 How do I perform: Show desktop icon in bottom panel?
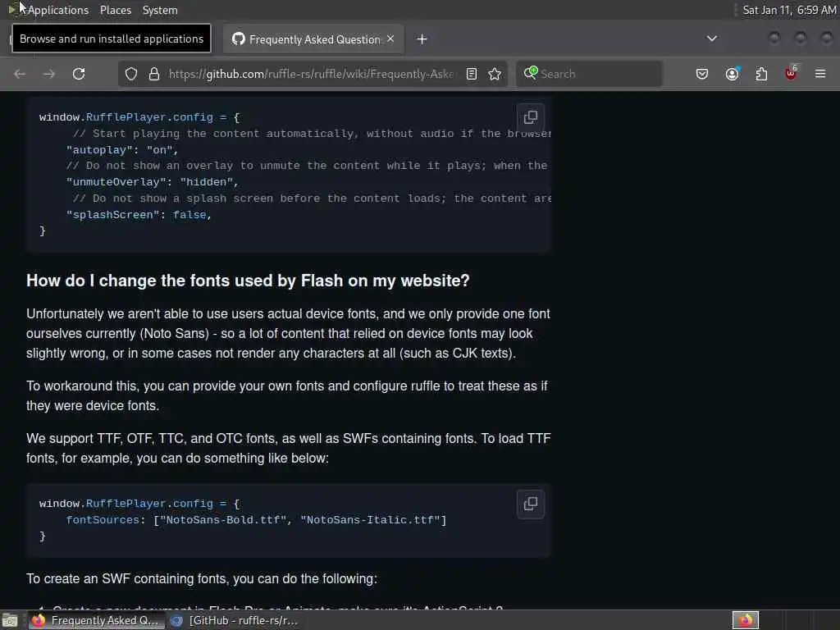coord(10,620)
